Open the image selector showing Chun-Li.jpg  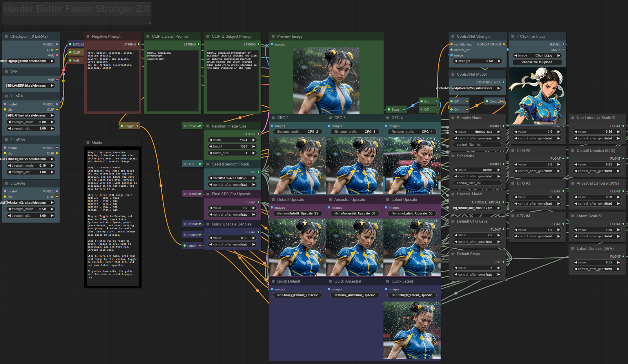[537, 56]
